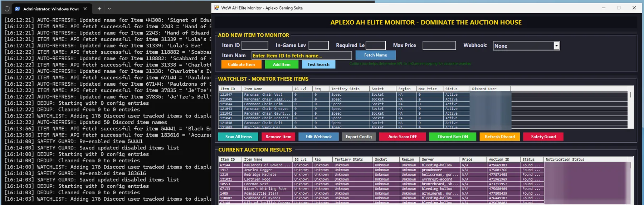The image size is (644, 205).
Task: Click server cell proudmoore in auction results
Action: 440,170
